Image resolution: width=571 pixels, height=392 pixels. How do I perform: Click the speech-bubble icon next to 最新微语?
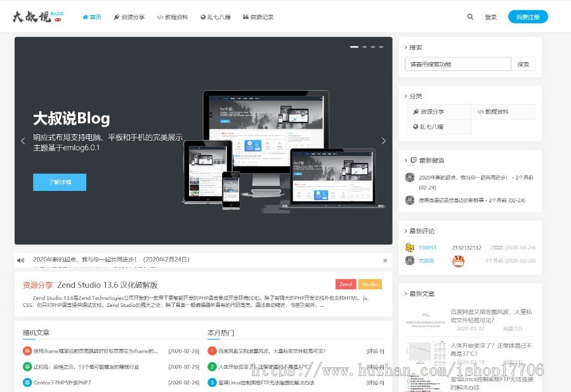point(414,159)
